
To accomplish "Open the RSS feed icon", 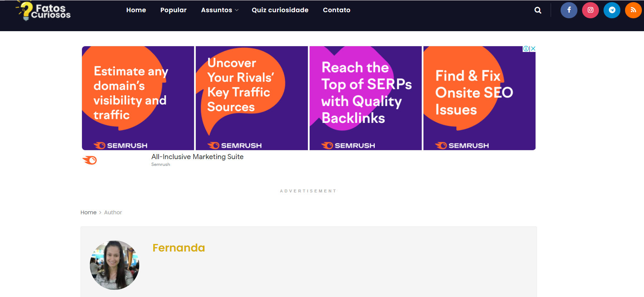I will pyautogui.click(x=633, y=10).
